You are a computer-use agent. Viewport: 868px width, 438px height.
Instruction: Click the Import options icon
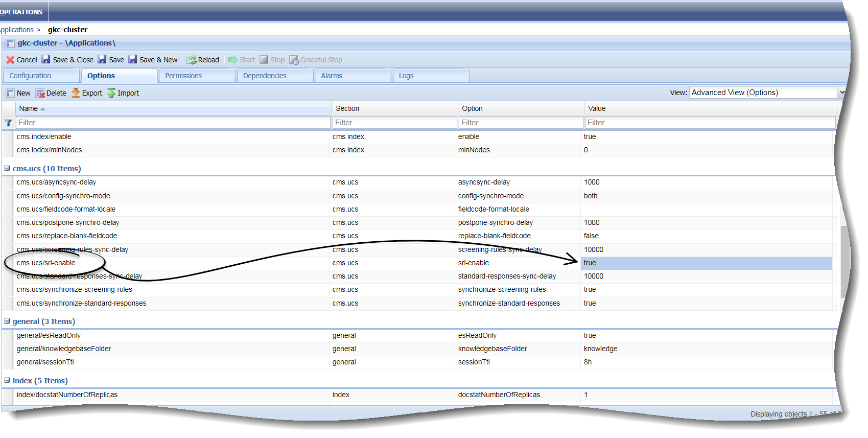tap(111, 93)
